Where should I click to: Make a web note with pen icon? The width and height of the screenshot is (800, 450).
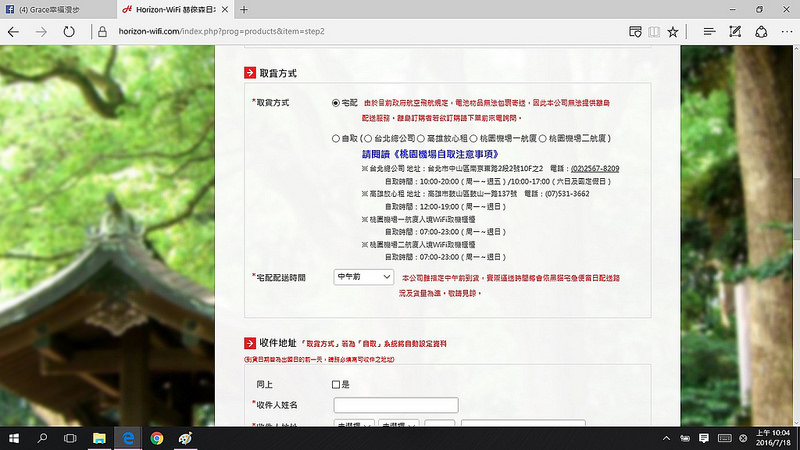(x=735, y=32)
